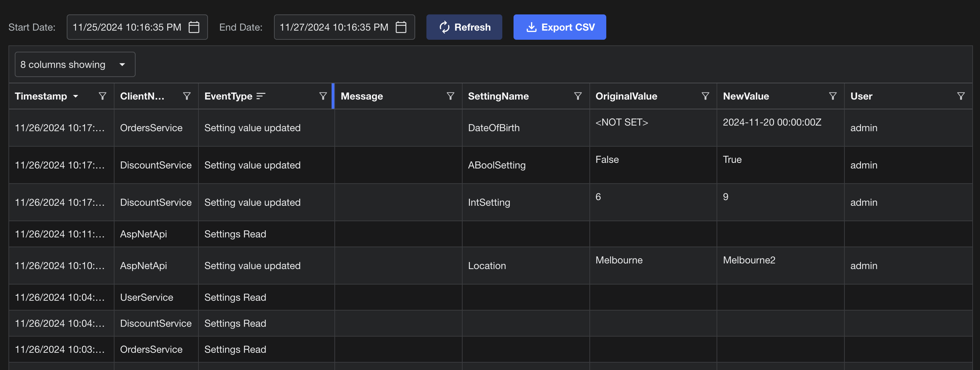Screen dimensions: 980x370
Task: Click the UserService client cell
Action: 156,297
